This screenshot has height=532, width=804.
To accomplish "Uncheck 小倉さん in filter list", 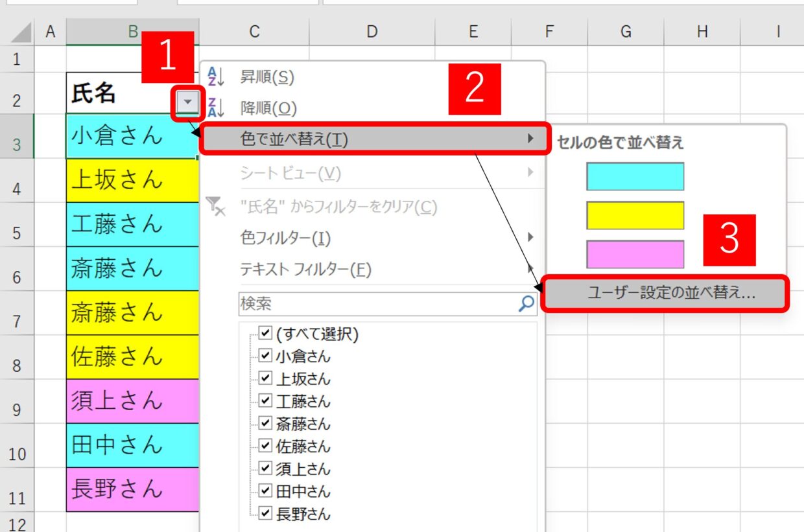I will coord(265,355).
